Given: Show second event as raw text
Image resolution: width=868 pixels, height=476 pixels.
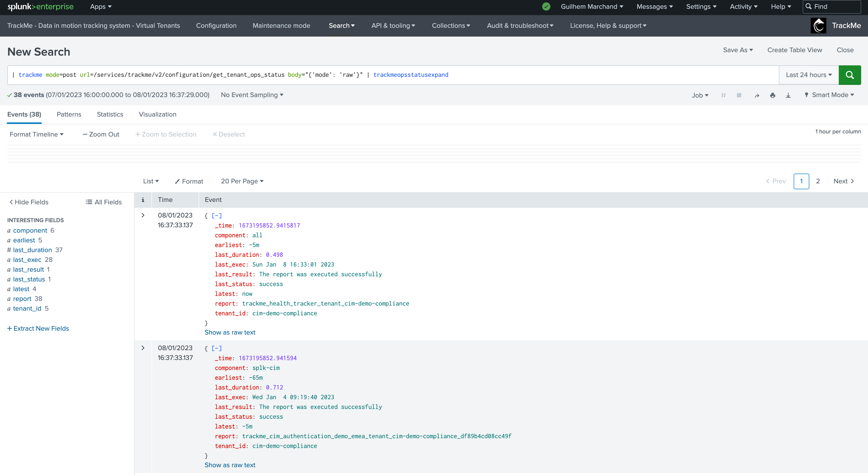Looking at the screenshot, I should click(230, 465).
